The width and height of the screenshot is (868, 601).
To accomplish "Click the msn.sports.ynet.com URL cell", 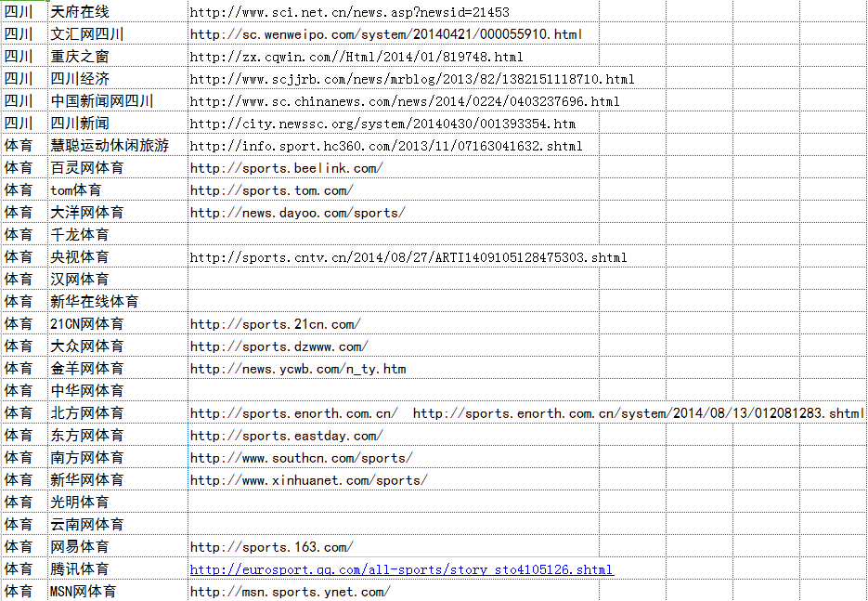I will 394,591.
